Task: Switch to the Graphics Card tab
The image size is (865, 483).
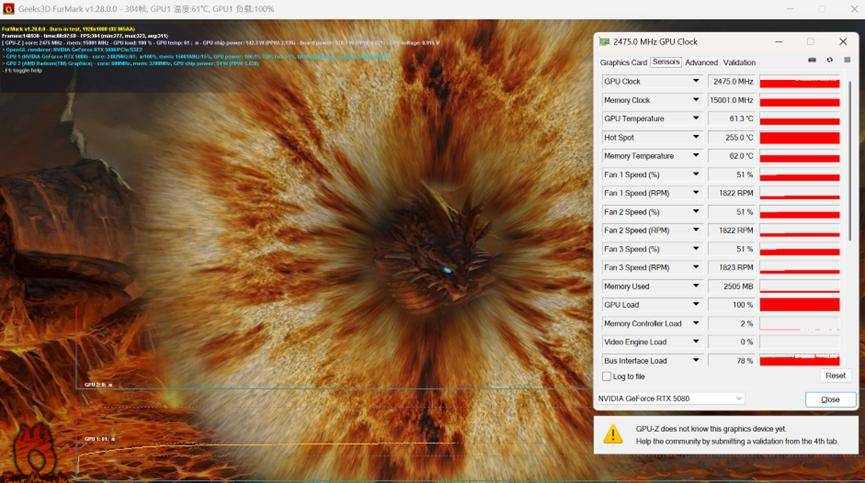Action: pyautogui.click(x=623, y=62)
